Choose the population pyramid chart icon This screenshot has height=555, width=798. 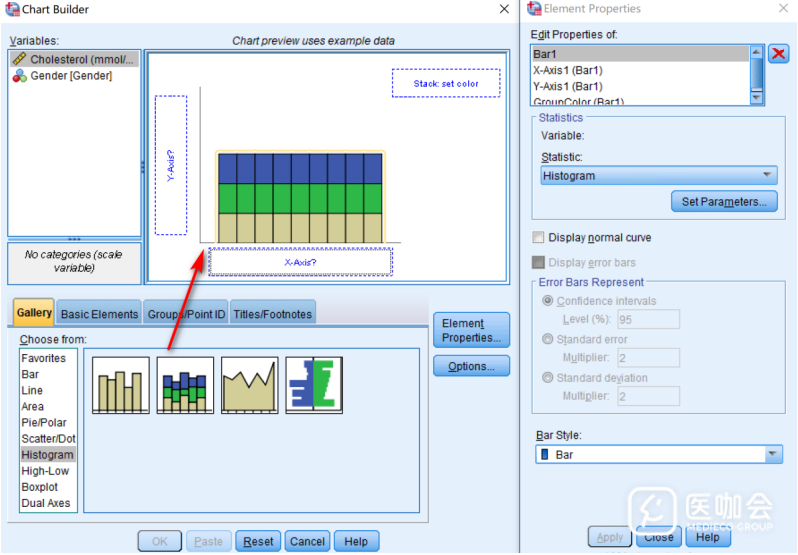tap(314, 385)
